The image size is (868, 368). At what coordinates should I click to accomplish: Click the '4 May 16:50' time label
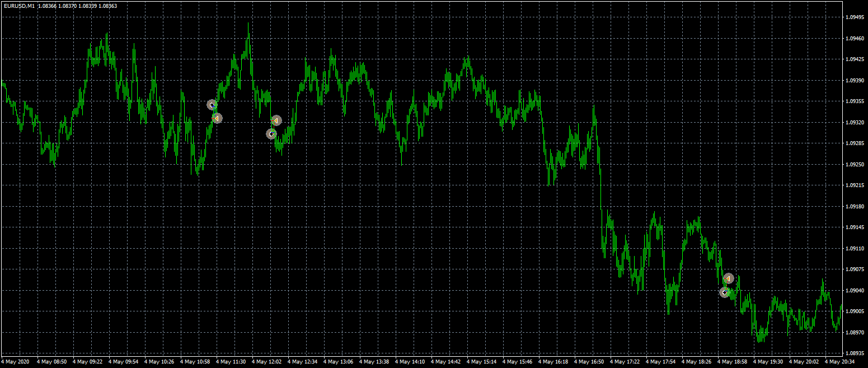click(589, 362)
